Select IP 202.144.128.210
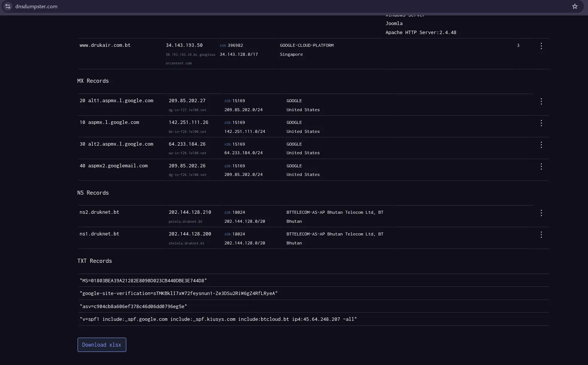The image size is (588, 365). [x=190, y=212]
